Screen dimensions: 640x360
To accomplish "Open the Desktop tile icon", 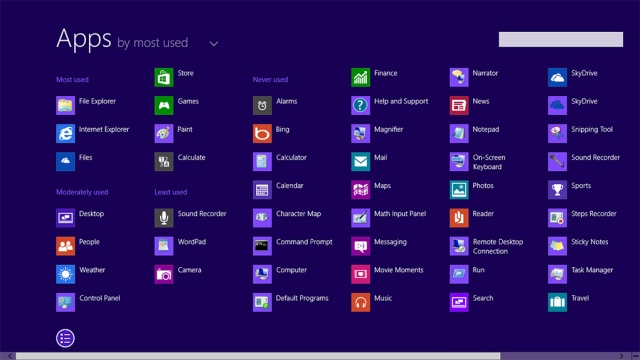I will tap(65, 218).
